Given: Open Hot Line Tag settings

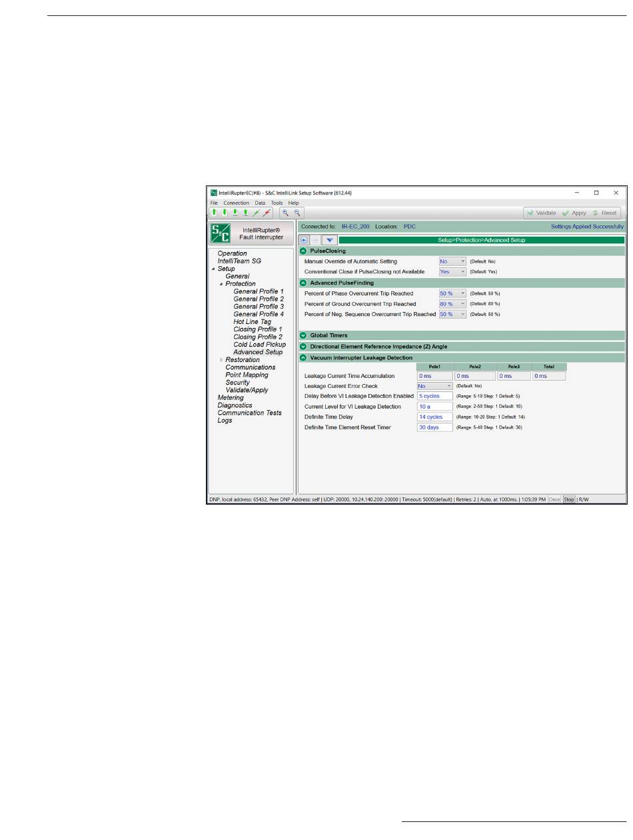Looking at the screenshot, I should point(252,322).
